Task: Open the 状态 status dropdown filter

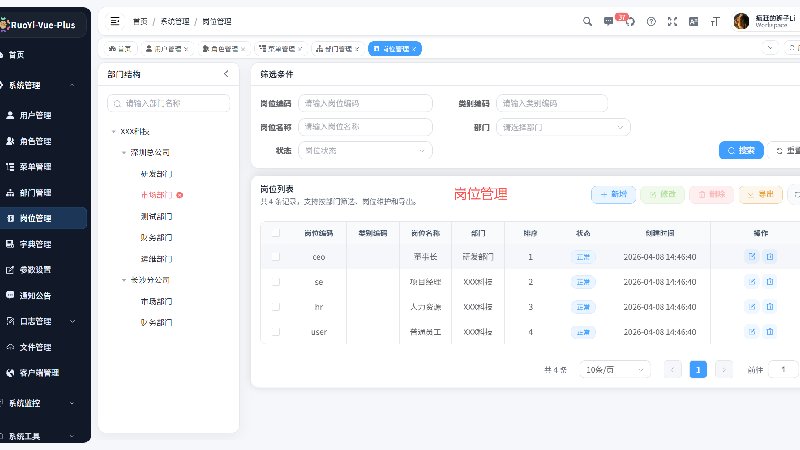Action: (x=365, y=151)
